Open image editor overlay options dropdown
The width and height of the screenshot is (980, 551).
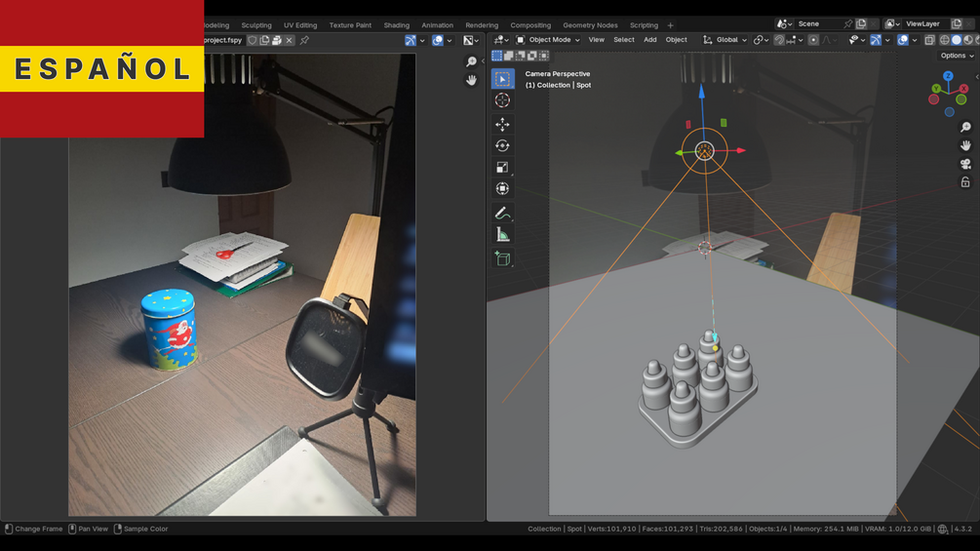(450, 40)
